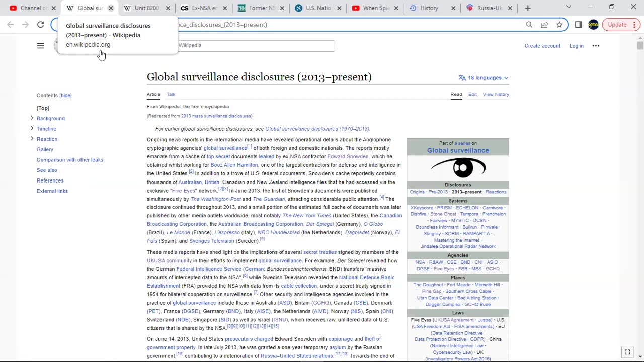This screenshot has height=362, width=644.
Task: Click the eye logo image in sidebar
Action: (x=458, y=167)
